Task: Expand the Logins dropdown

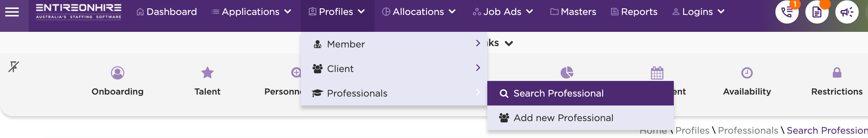Action: [698, 12]
